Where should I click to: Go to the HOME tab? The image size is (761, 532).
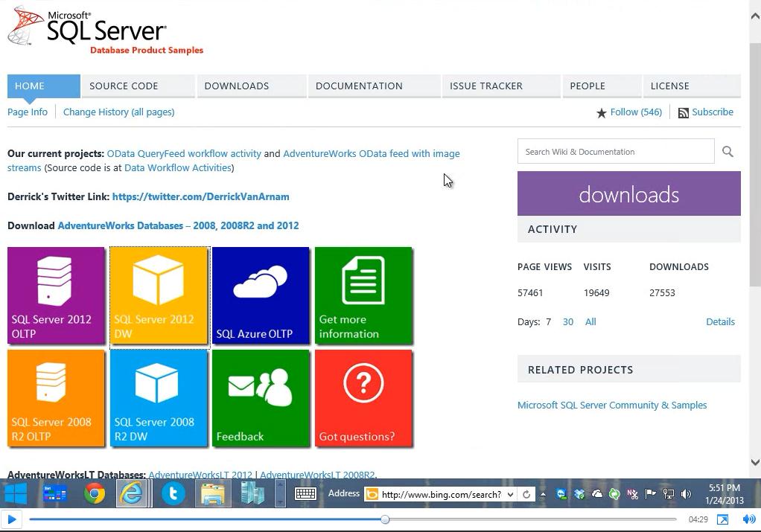pos(44,86)
